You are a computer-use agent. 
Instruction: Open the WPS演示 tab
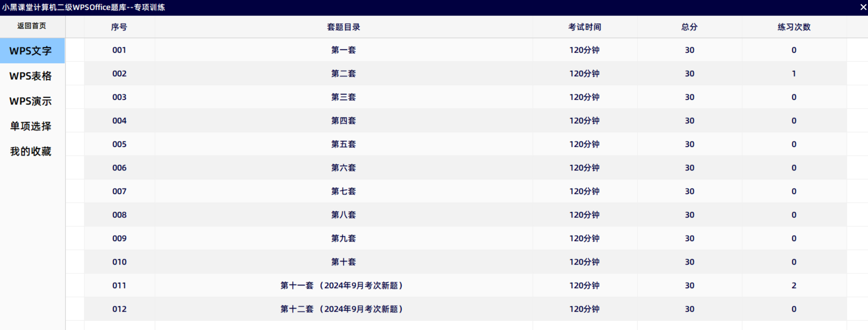click(x=31, y=101)
